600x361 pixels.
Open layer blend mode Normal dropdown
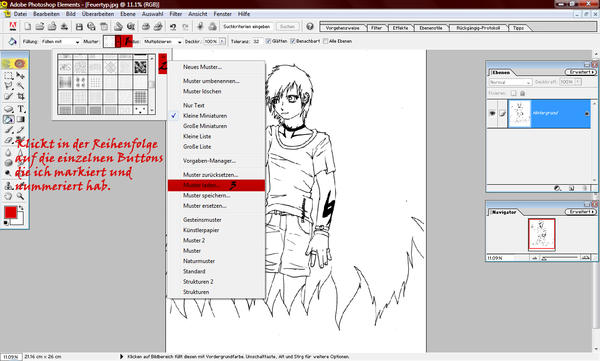point(510,82)
